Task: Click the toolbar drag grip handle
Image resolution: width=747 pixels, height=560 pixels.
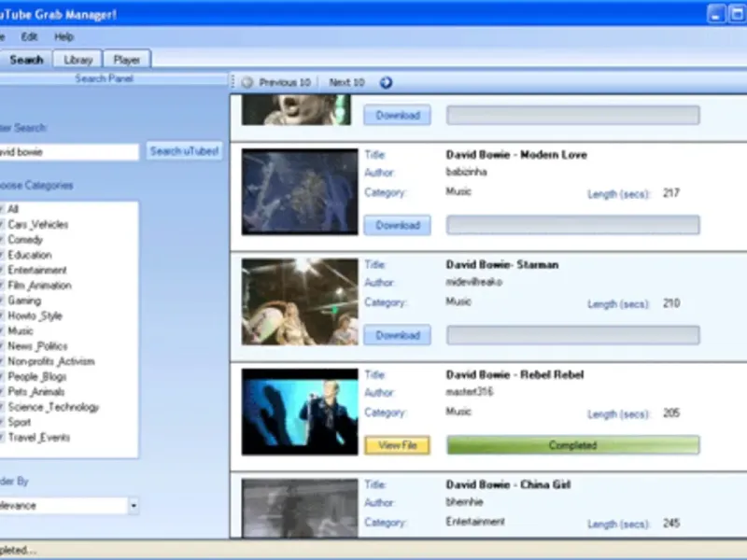Action: click(x=233, y=82)
